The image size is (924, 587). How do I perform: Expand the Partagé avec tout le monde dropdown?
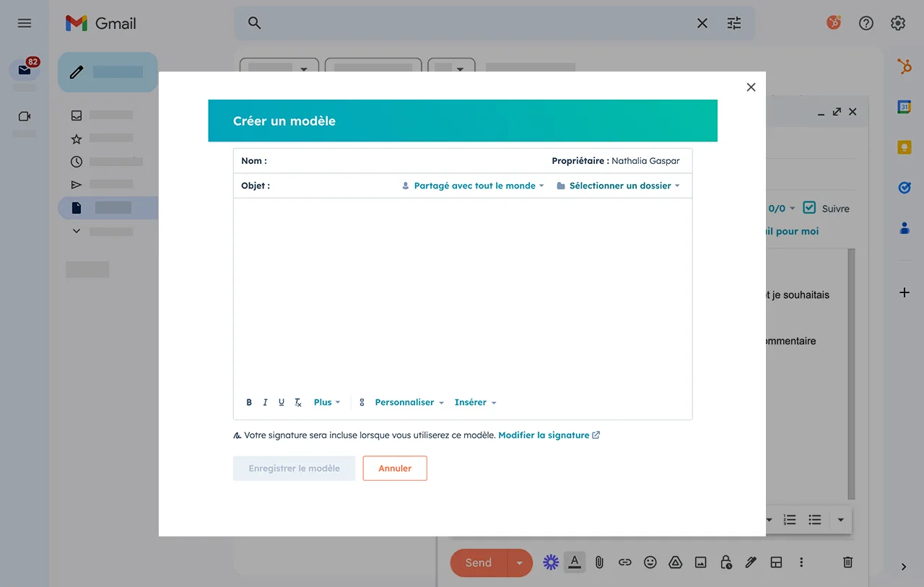[x=473, y=186]
